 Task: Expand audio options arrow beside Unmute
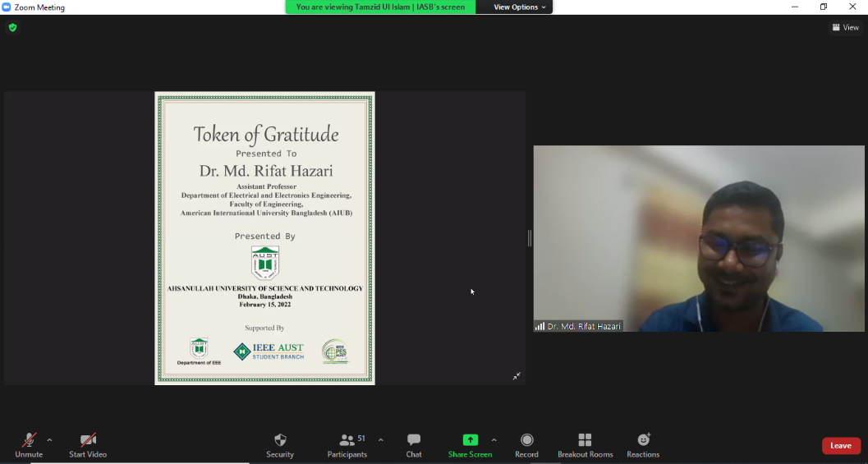click(49, 440)
